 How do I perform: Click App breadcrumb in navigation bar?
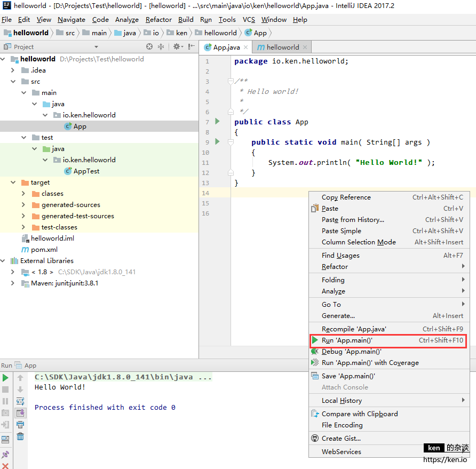[256, 33]
